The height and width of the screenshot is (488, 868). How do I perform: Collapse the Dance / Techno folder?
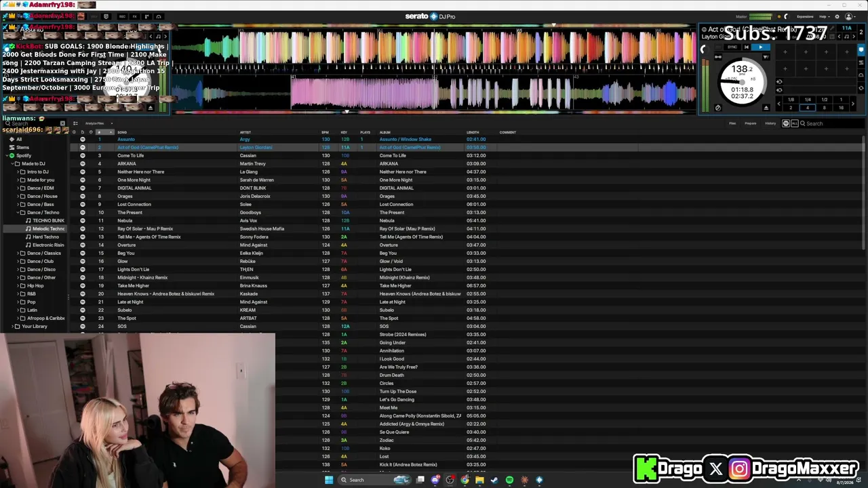point(18,213)
